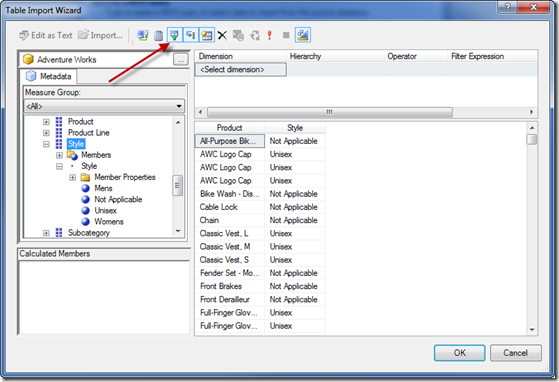559x382 pixels.
Task: Collapse the highlighted Style hierarchy node
Action: point(46,144)
